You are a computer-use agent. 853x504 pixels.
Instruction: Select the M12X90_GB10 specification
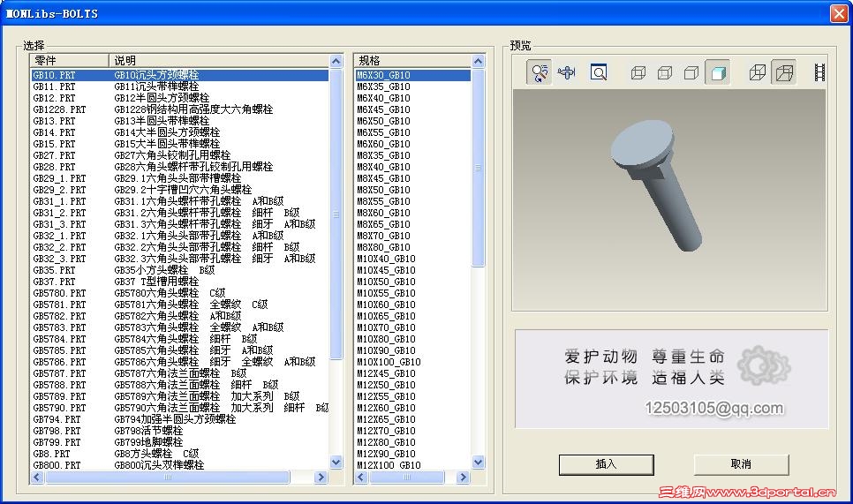(x=413, y=454)
